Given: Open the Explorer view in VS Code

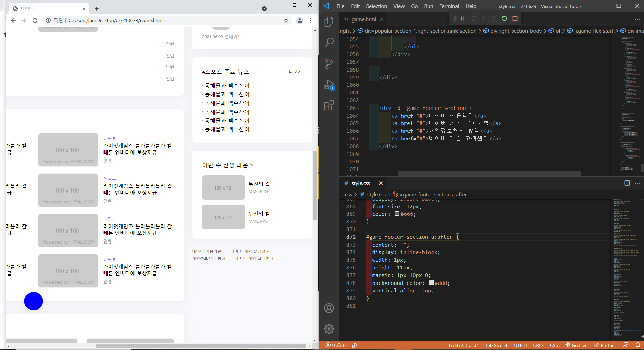Looking at the screenshot, I should [329, 22].
